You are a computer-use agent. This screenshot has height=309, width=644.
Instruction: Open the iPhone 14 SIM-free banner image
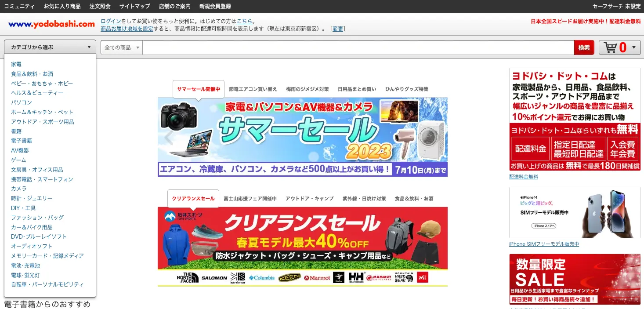[x=575, y=213]
